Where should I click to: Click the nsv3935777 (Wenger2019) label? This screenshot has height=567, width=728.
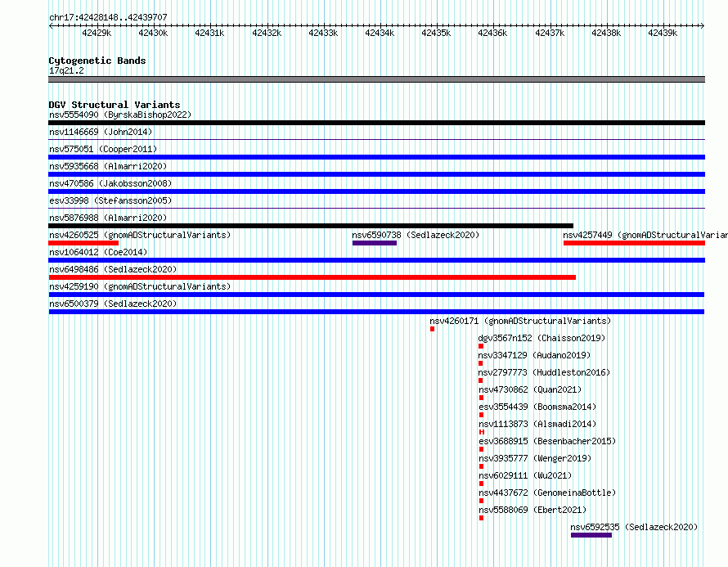click(x=535, y=458)
